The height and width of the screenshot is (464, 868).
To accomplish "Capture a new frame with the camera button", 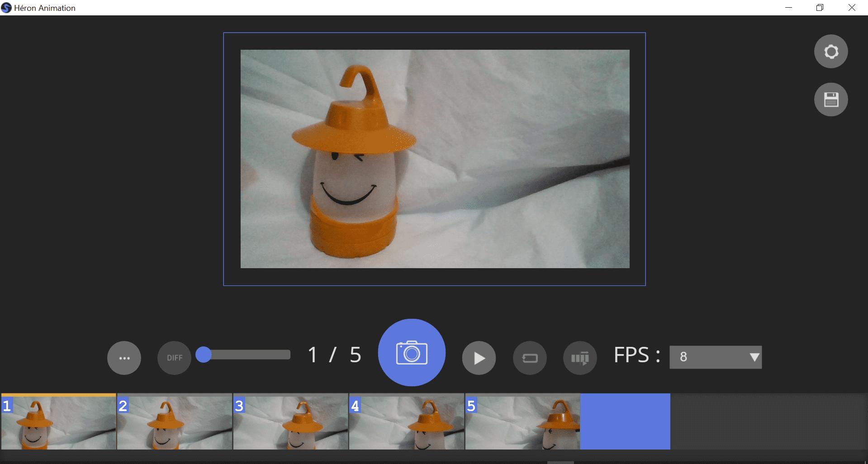I will 412,353.
